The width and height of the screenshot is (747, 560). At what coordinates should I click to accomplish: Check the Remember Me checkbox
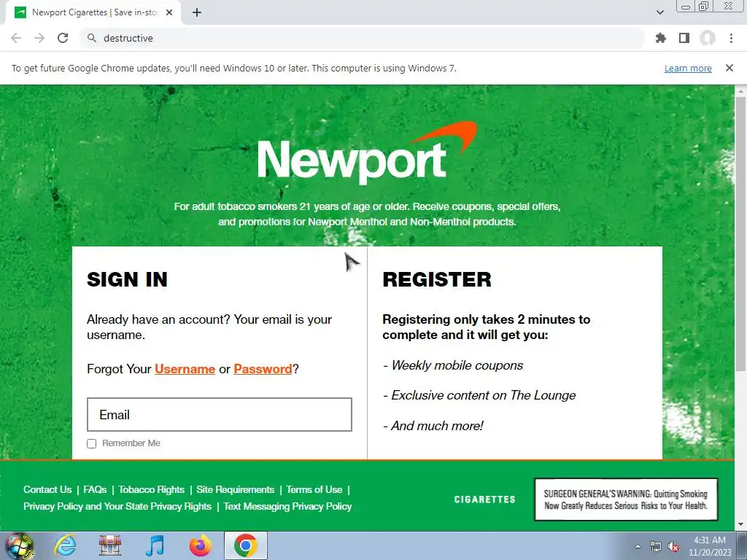(91, 443)
